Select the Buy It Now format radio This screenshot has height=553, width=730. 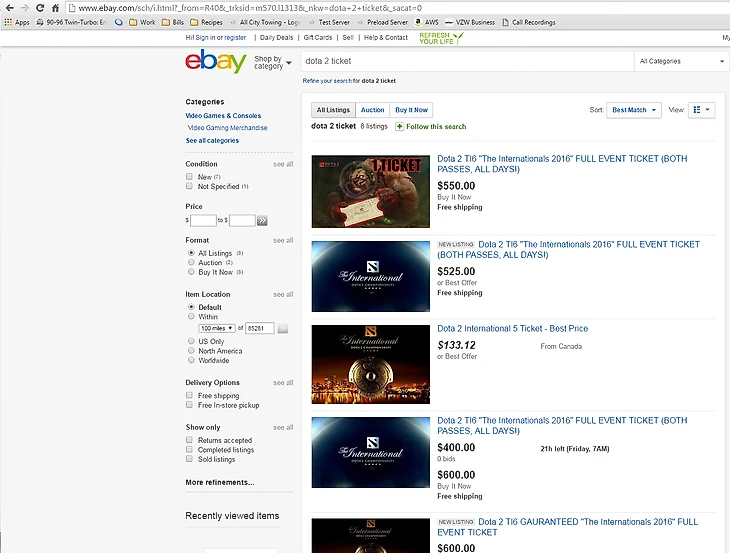tap(190, 272)
